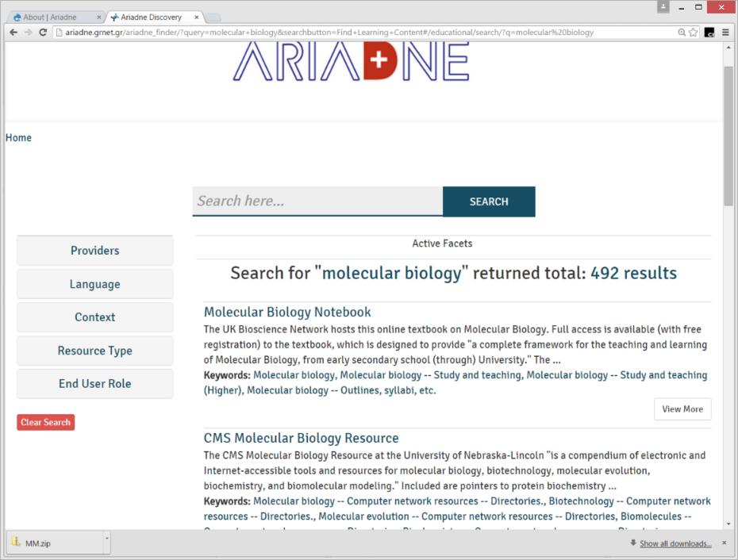Click the red Clear Search button

click(x=46, y=422)
